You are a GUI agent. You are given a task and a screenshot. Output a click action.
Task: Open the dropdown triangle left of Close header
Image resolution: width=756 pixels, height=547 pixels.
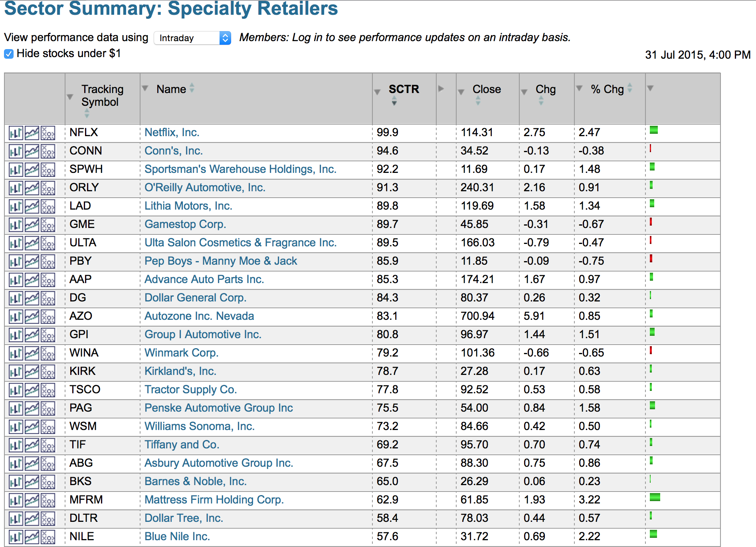[x=461, y=92]
